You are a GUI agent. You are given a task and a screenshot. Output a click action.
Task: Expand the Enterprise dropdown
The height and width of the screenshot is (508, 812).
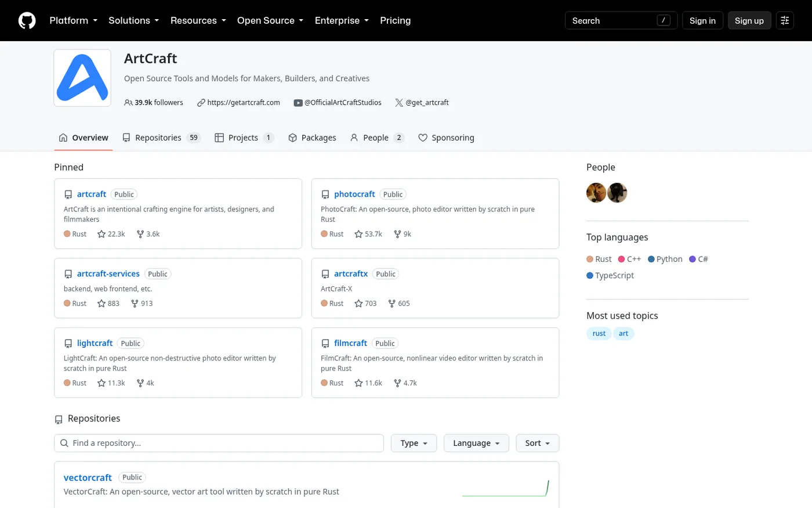click(x=342, y=20)
